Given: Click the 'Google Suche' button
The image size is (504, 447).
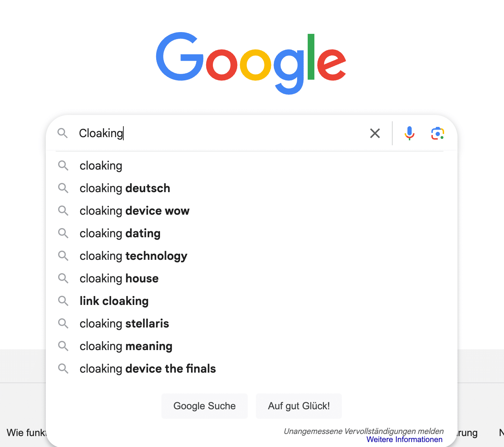Looking at the screenshot, I should pyautogui.click(x=204, y=406).
